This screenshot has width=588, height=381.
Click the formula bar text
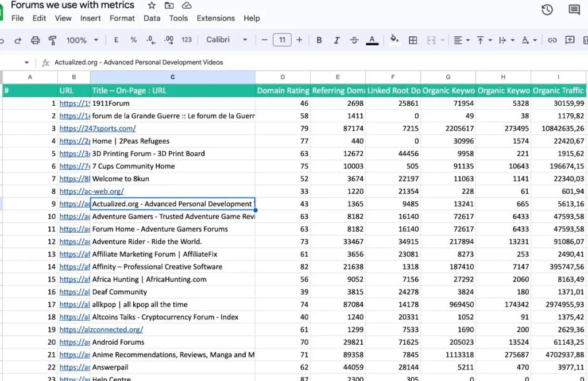pyautogui.click(x=139, y=62)
